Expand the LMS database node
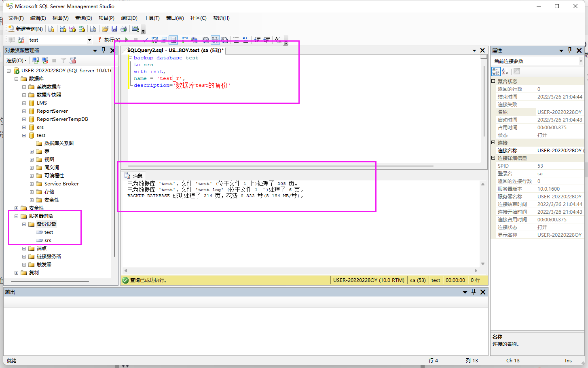Viewport: 588px width, 368px height. 24,103
